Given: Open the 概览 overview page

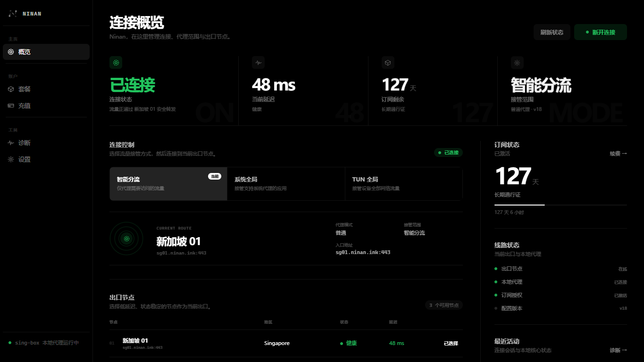Looking at the screenshot, I should point(46,52).
